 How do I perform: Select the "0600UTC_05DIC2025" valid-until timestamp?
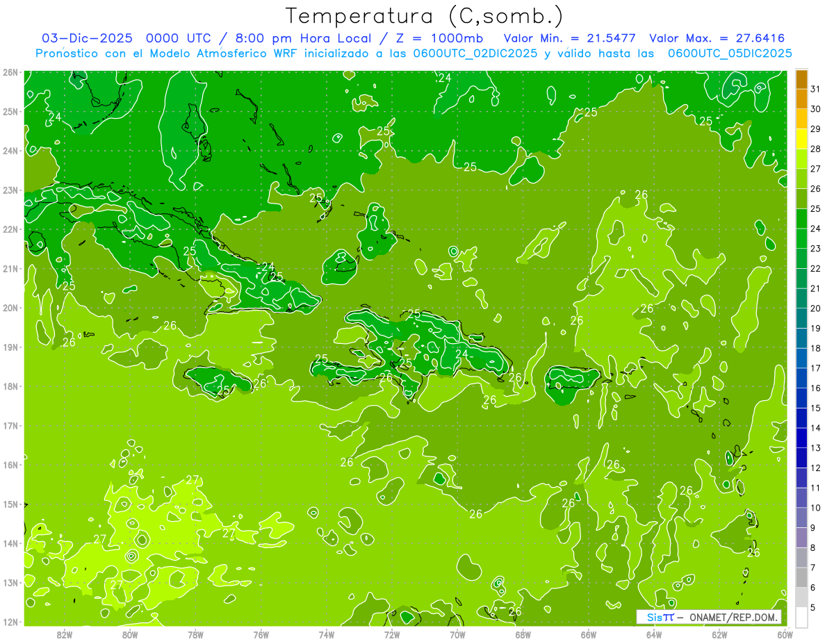(x=729, y=53)
